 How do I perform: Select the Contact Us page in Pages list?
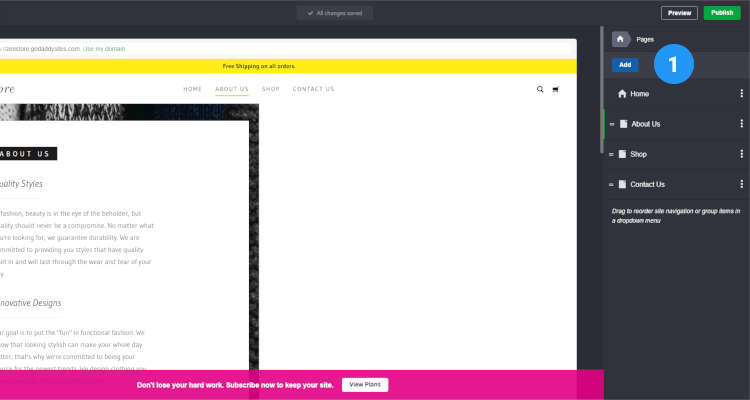point(675,184)
